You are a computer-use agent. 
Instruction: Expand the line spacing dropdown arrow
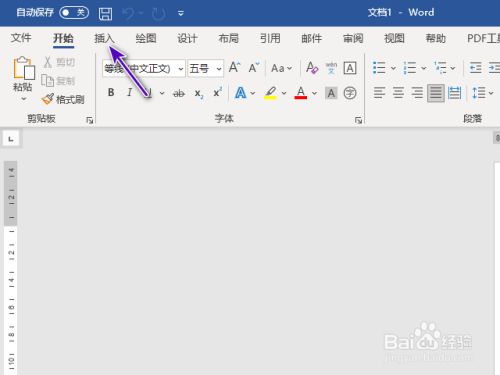(x=491, y=93)
